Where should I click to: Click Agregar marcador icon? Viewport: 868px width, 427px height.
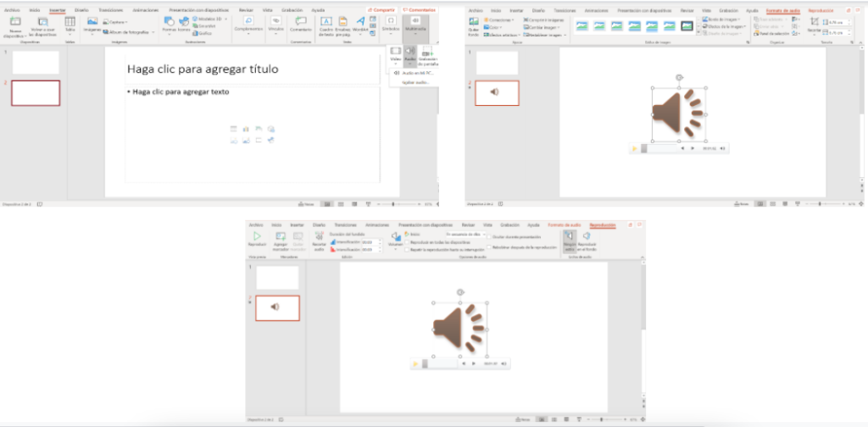coord(281,236)
